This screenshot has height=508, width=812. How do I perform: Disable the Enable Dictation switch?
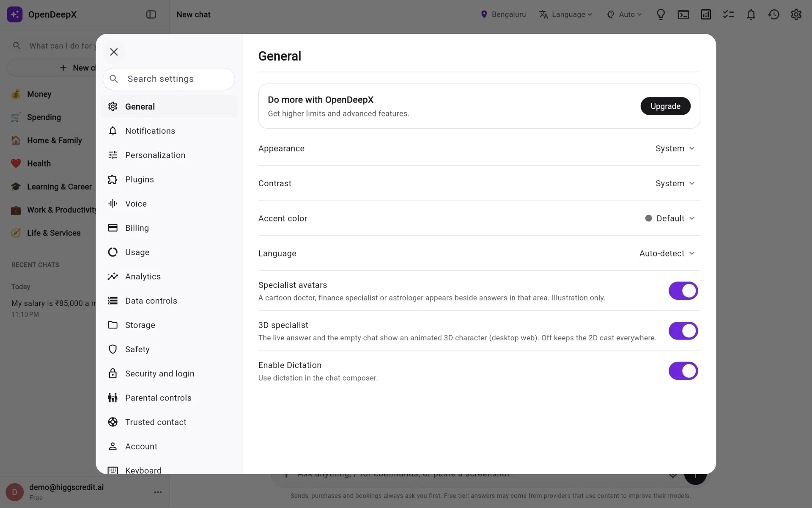pyautogui.click(x=683, y=371)
